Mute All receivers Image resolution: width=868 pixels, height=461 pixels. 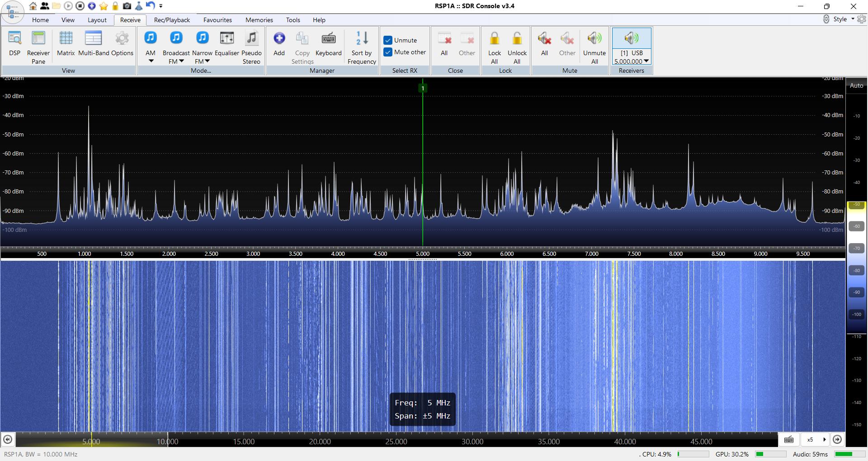[x=545, y=44]
